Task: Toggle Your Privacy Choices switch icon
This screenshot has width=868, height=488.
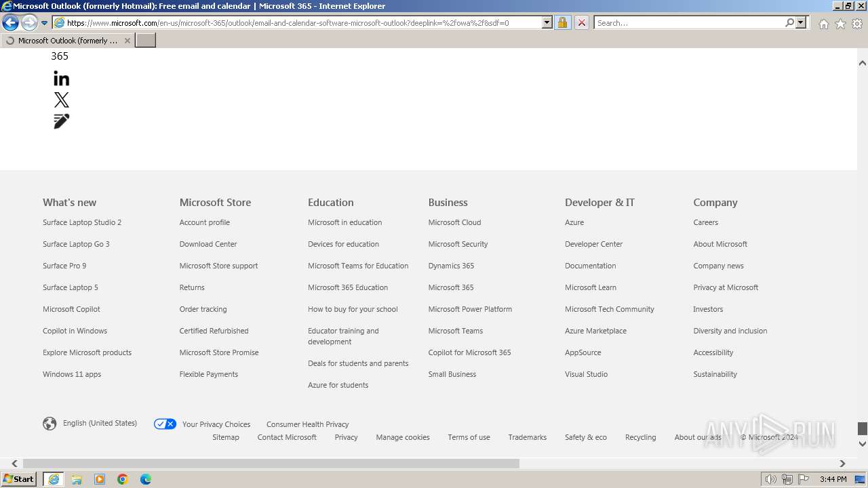Action: coord(165,424)
